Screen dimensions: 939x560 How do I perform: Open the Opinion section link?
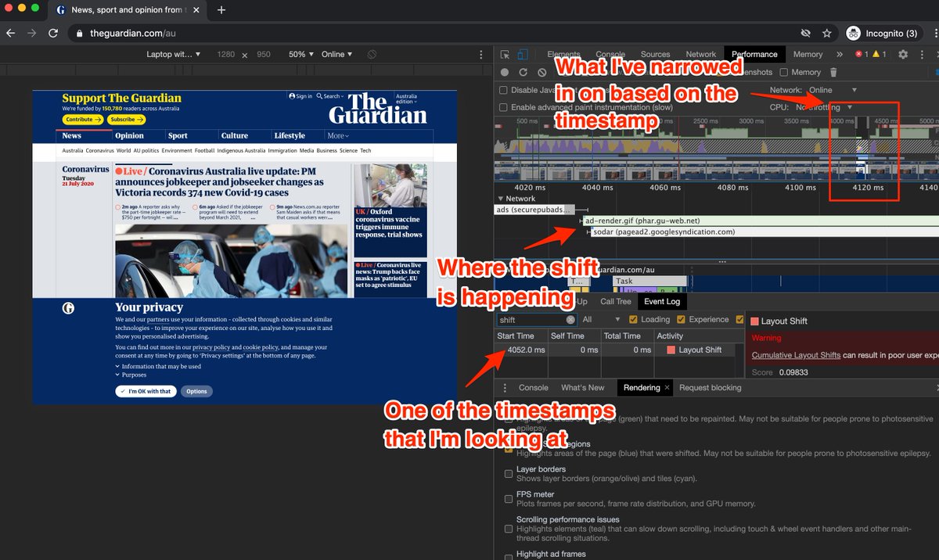130,136
